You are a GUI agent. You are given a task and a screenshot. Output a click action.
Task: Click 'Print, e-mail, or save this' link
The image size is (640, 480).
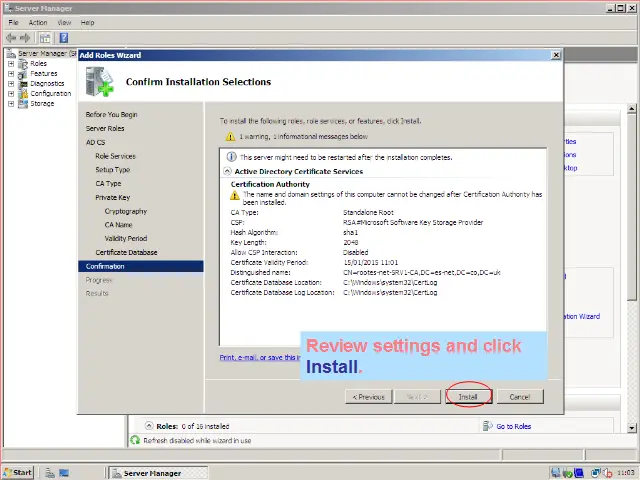260,358
